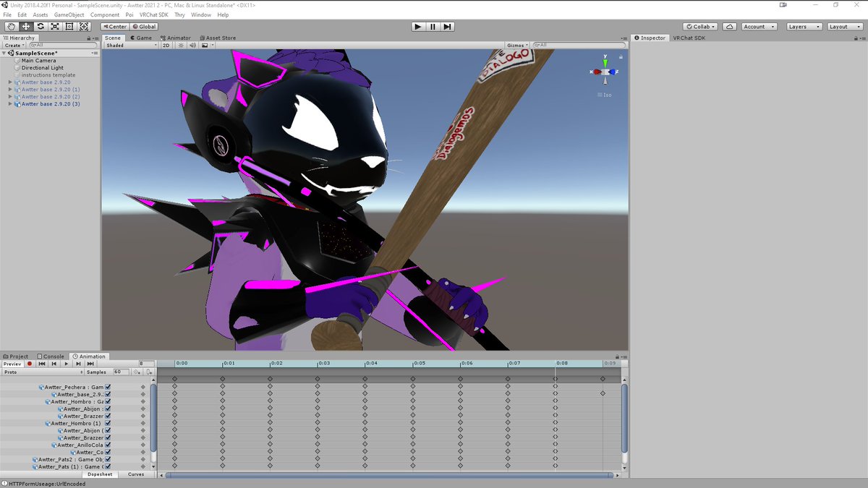Select the Rect transform tool

click(x=69, y=27)
